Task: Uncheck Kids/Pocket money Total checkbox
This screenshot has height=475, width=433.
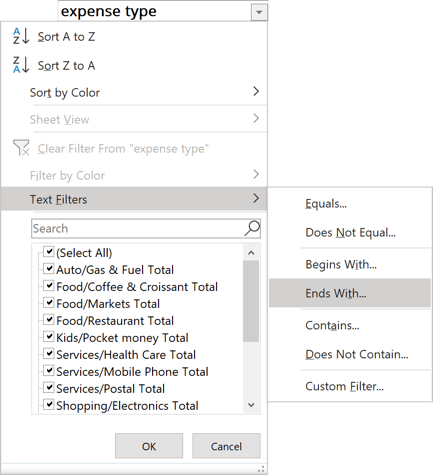Action: pyautogui.click(x=49, y=336)
